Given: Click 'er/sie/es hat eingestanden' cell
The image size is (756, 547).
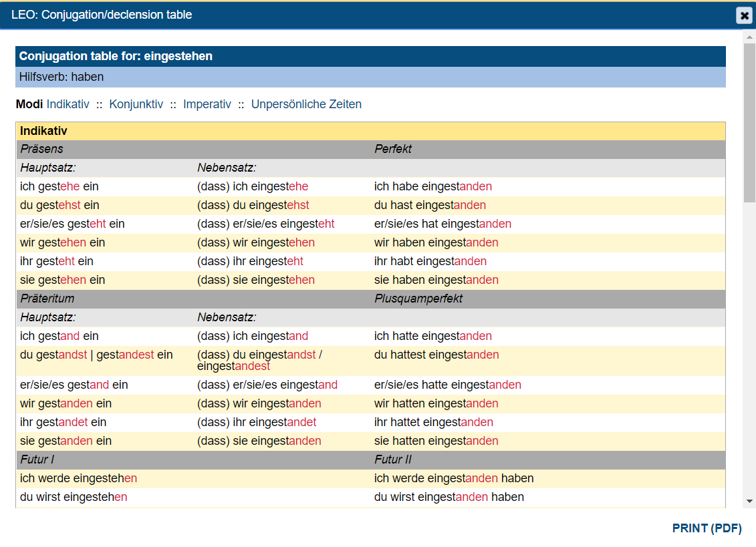Looking at the screenshot, I should tap(443, 224).
